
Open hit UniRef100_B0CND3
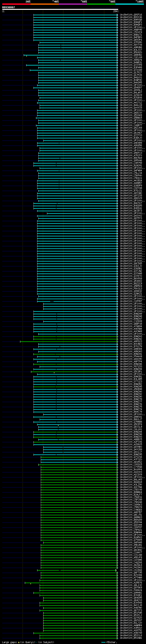click(x=131, y=344)
